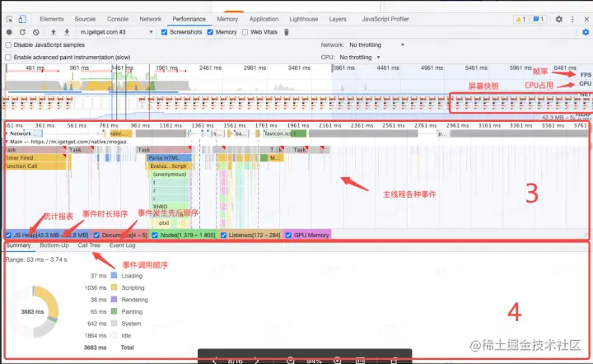Start recording with the record button

pos(9,32)
